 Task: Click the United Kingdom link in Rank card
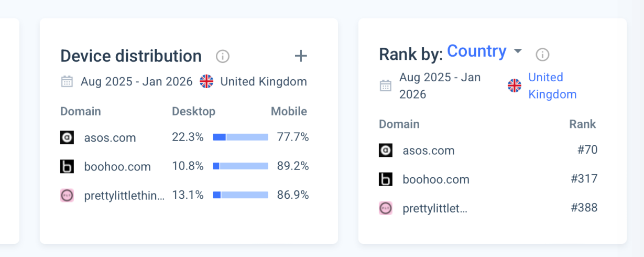552,85
